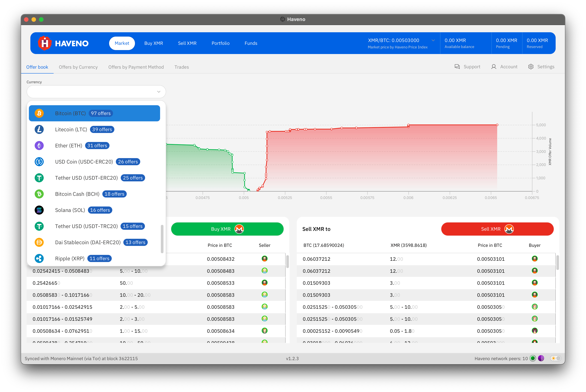Toggle the light/dark theme switch
The image size is (586, 392).
[x=556, y=358]
